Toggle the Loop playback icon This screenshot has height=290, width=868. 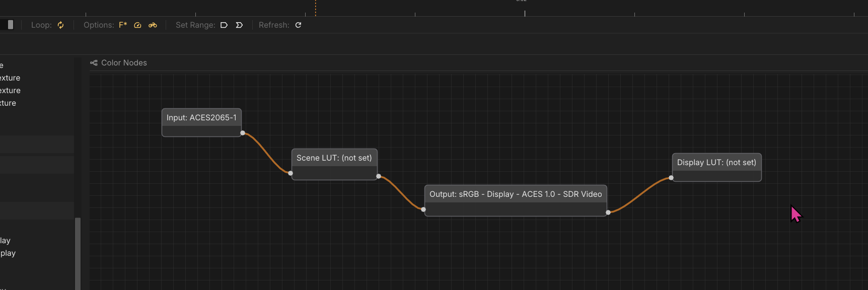[60, 25]
